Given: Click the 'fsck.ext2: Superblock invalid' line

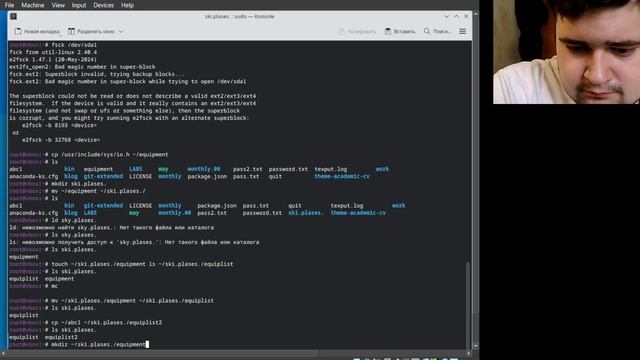Looking at the screenshot, I should (x=97, y=74).
